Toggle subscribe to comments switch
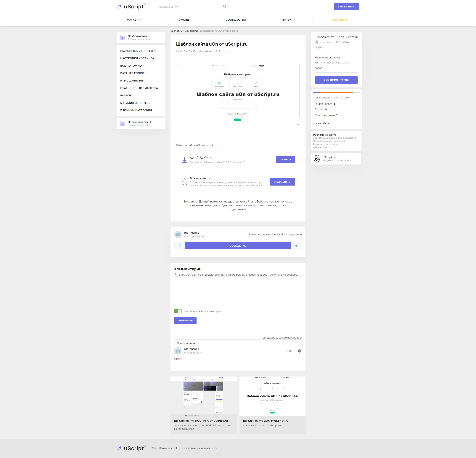Image resolution: width=476 pixels, height=458 pixels. tap(178, 311)
